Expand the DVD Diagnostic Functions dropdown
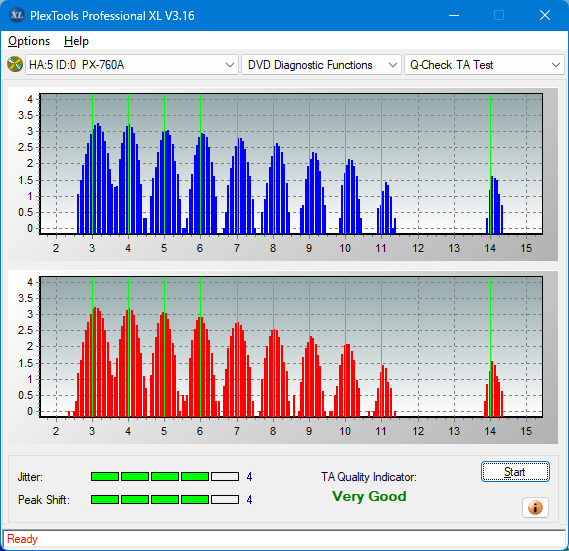The height and width of the screenshot is (551, 569). (x=321, y=65)
